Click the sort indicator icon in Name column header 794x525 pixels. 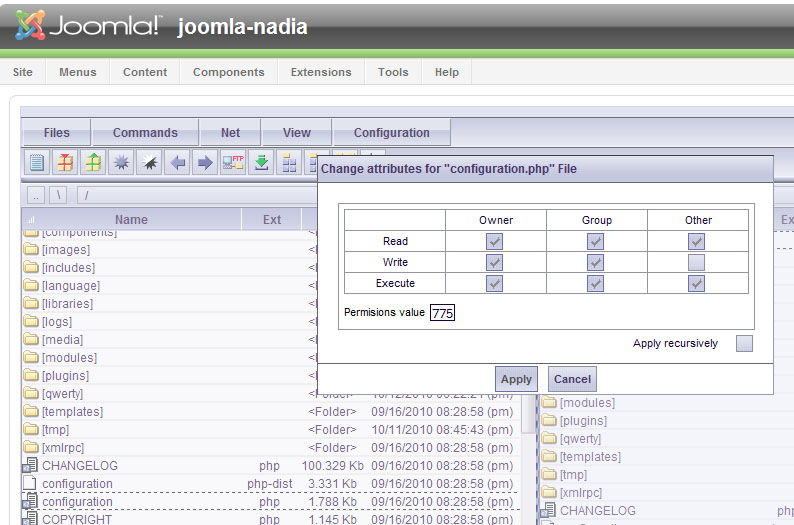coord(31,220)
